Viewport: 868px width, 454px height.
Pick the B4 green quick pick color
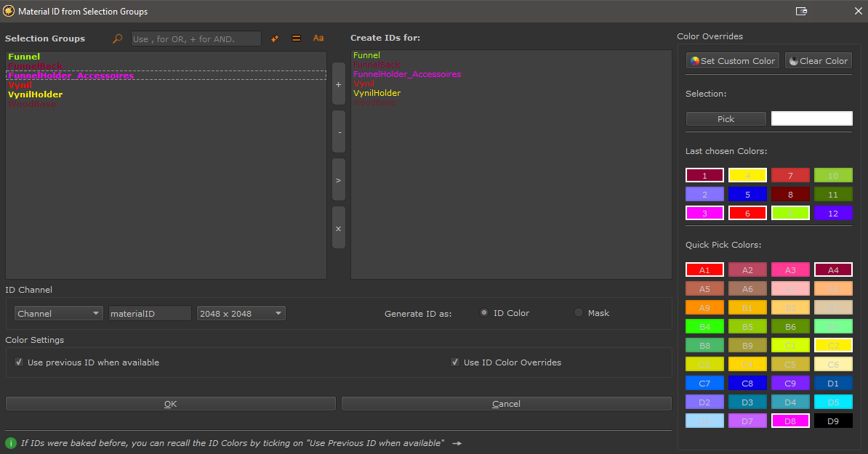(x=704, y=326)
